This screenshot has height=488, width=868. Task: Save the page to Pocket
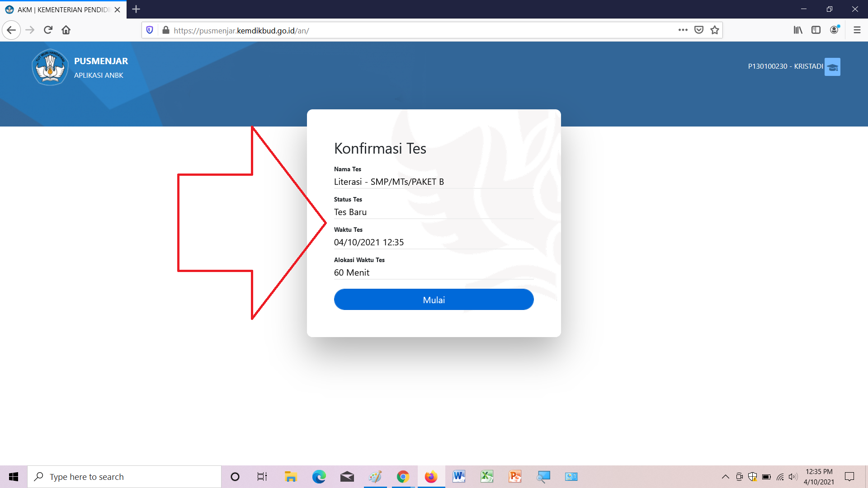(x=698, y=30)
